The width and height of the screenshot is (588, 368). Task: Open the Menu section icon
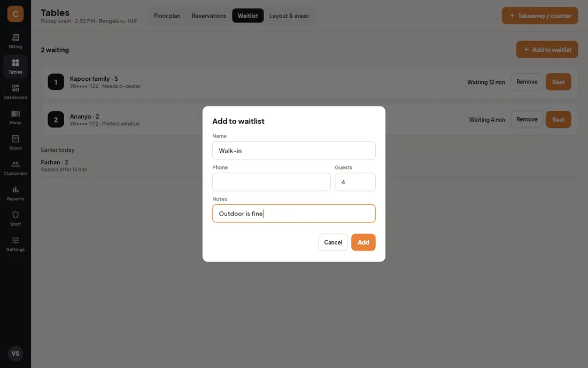click(x=16, y=118)
